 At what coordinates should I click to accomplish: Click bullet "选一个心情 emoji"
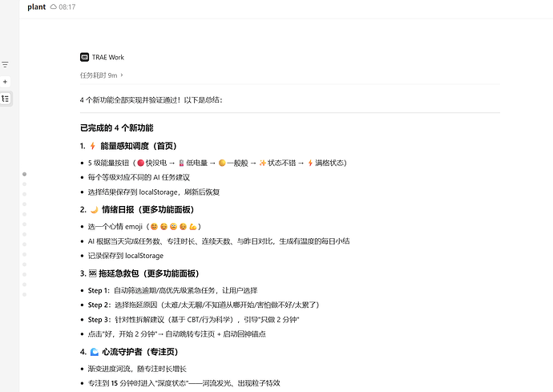[115, 227]
